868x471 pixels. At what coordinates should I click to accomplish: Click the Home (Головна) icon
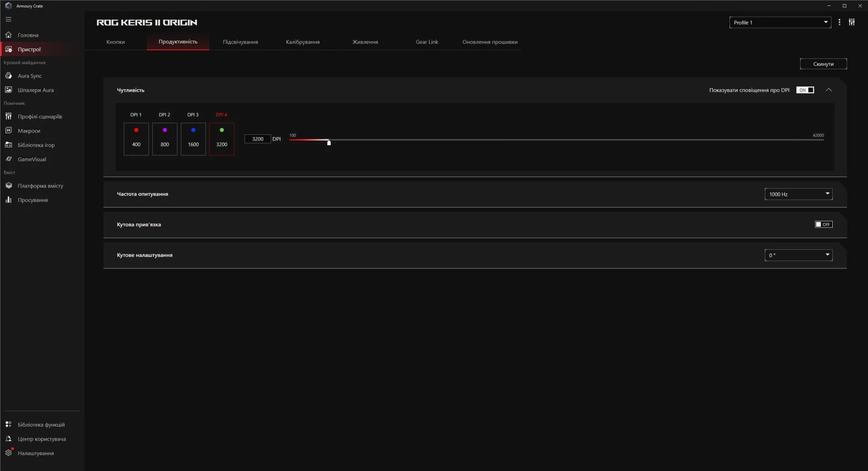[9, 35]
